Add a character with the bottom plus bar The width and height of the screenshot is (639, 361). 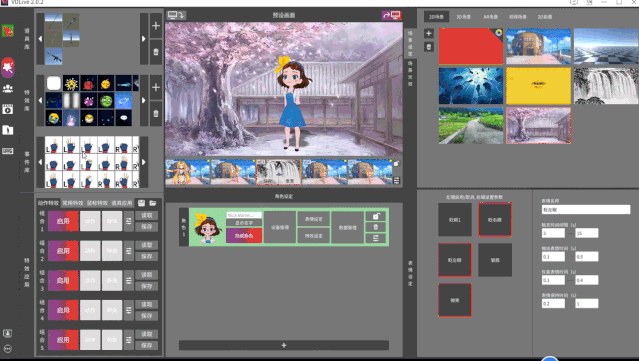(x=284, y=345)
